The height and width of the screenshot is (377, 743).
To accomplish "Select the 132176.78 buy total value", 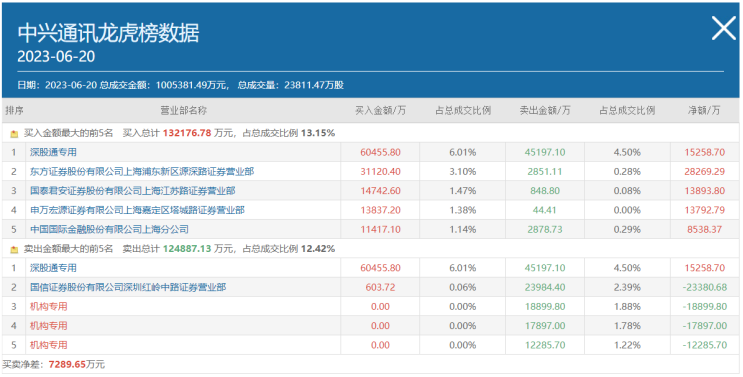I will (x=187, y=133).
